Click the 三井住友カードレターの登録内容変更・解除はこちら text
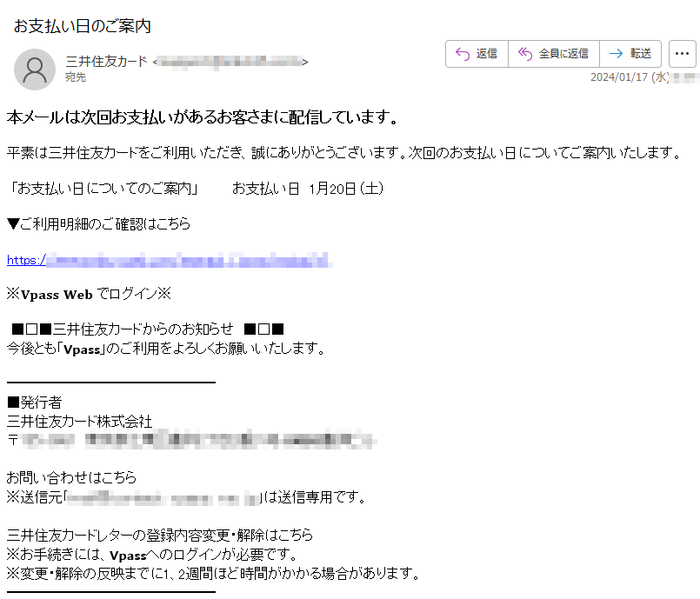Viewport: 700px width, 599px height. pos(160,535)
